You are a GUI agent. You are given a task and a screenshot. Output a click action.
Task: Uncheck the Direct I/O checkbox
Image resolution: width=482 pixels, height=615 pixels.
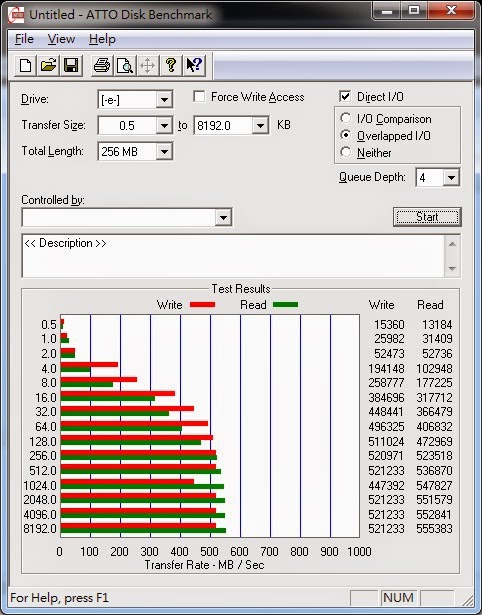[345, 96]
